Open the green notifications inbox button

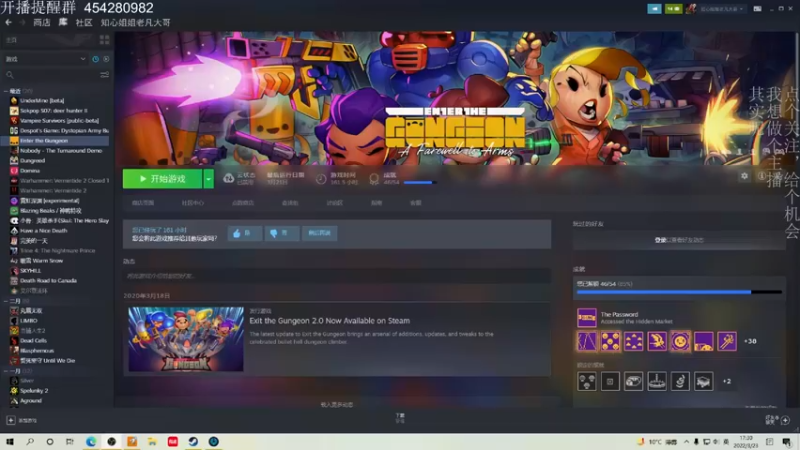[673, 9]
